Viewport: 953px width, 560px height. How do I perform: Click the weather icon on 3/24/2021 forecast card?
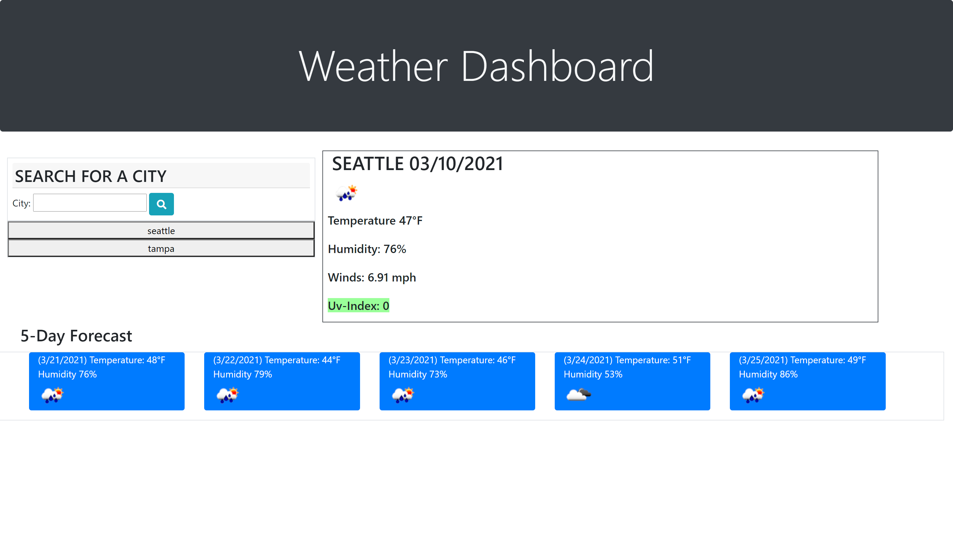tap(577, 395)
